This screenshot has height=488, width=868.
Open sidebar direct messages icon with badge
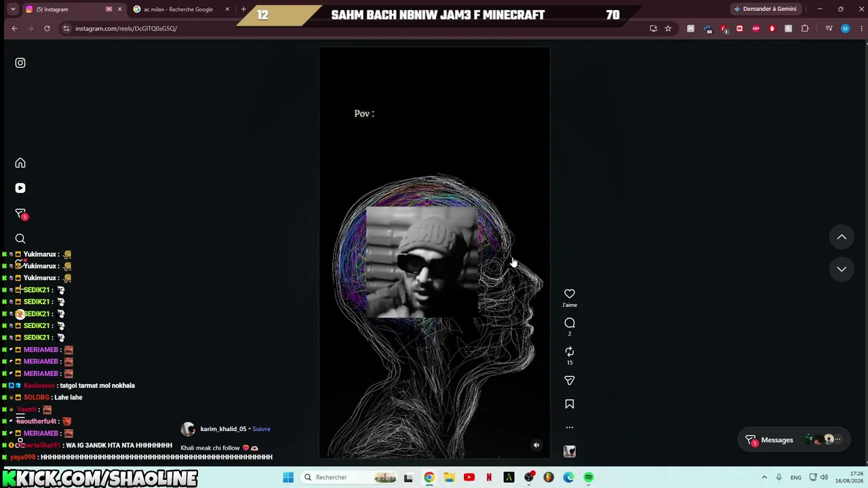pyautogui.click(x=21, y=213)
